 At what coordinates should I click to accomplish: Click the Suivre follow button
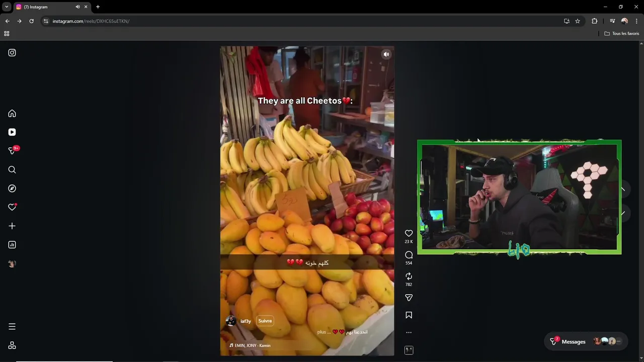pos(265,321)
